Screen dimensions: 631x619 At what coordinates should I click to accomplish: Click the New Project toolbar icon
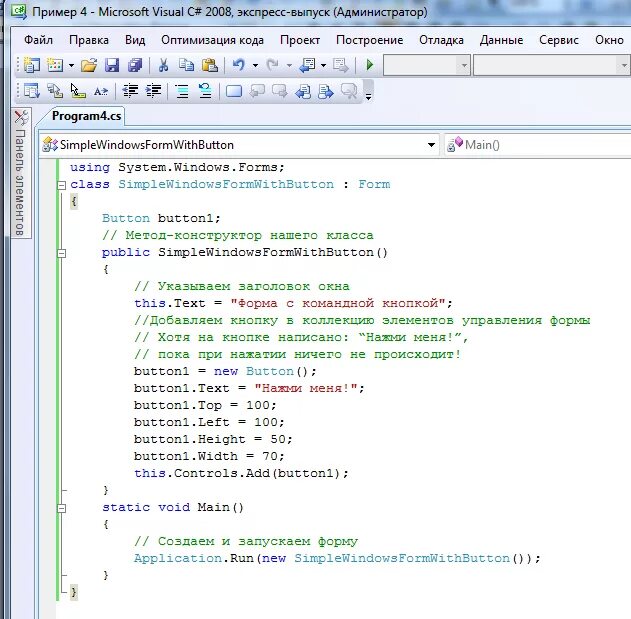(x=32, y=65)
